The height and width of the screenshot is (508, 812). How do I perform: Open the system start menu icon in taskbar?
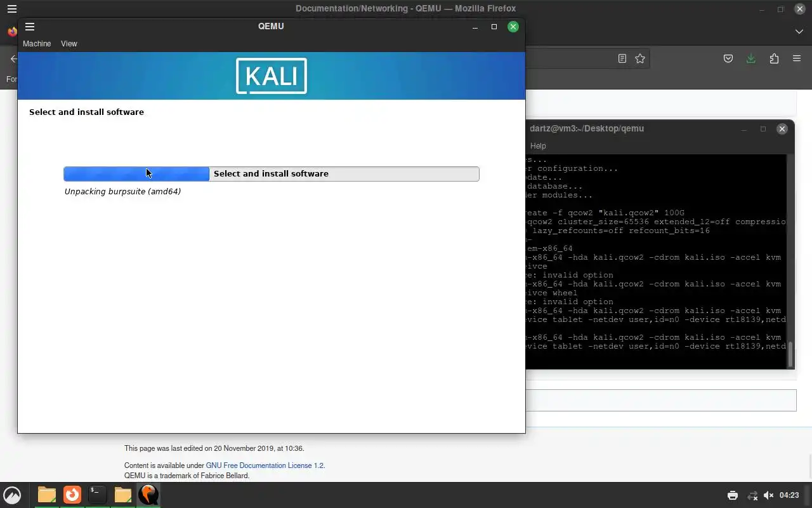click(x=12, y=495)
